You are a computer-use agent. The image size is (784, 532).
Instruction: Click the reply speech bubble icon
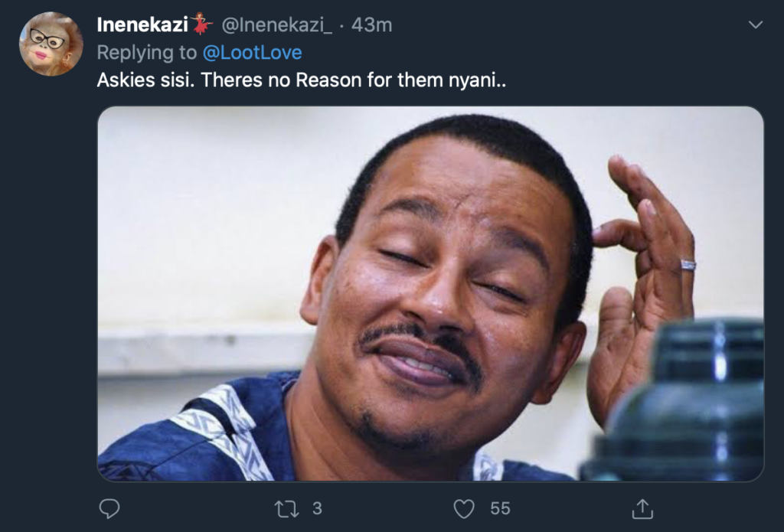[109, 508]
